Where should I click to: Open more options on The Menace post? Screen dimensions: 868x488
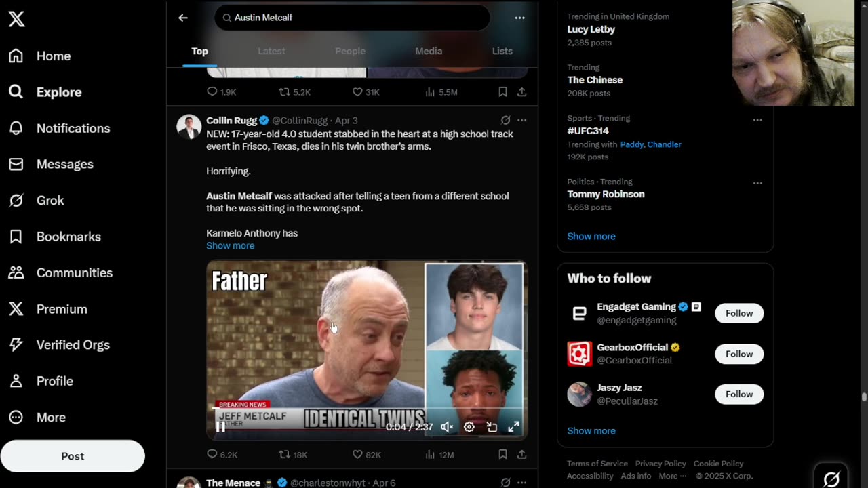[521, 483]
